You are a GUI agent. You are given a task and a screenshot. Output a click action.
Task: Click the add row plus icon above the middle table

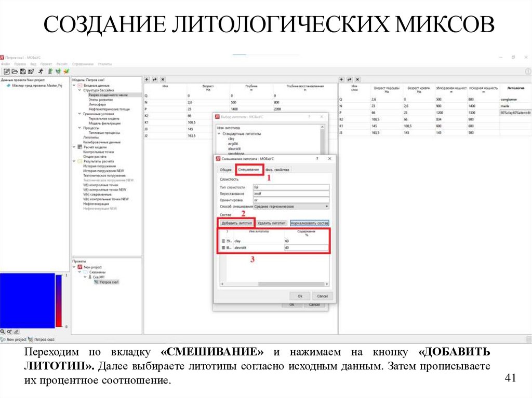click(x=147, y=79)
